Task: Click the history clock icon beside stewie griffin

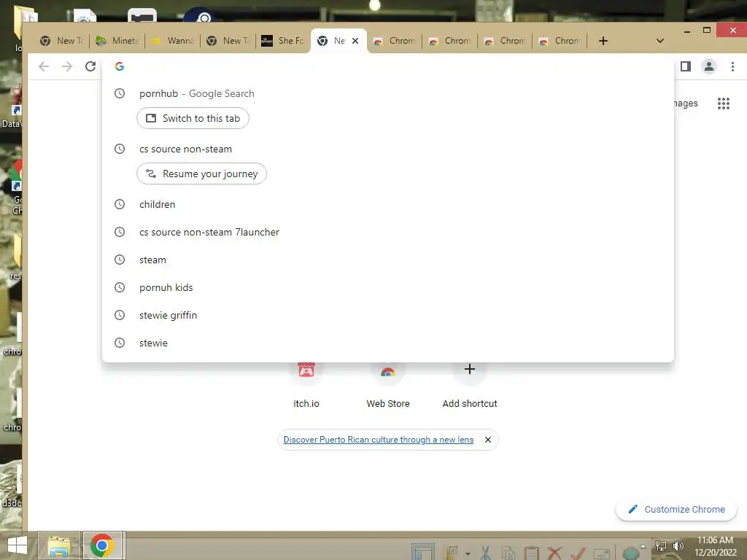Action: [120, 315]
